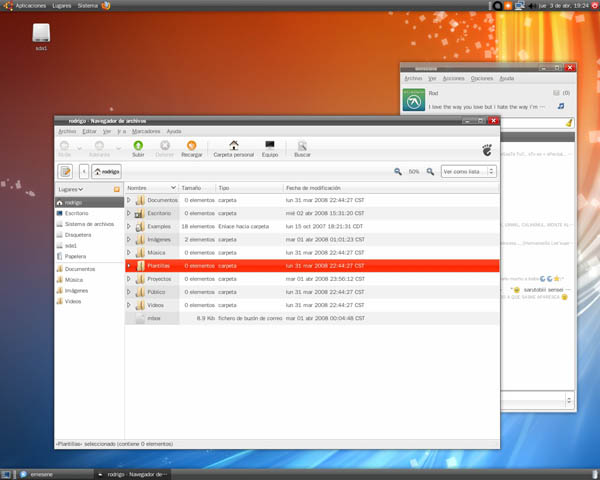This screenshot has height=480, width=600.
Task: Expand the Imágenes folder row
Action: [x=129, y=239]
